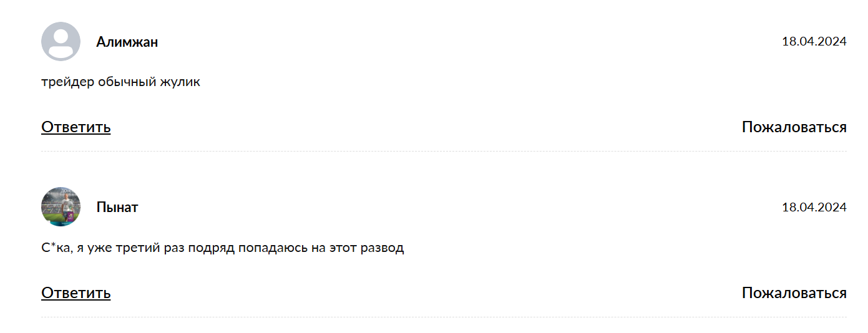Reply to Алимжан's comment via Ответить
The height and width of the screenshot is (333, 868).
[76, 127]
